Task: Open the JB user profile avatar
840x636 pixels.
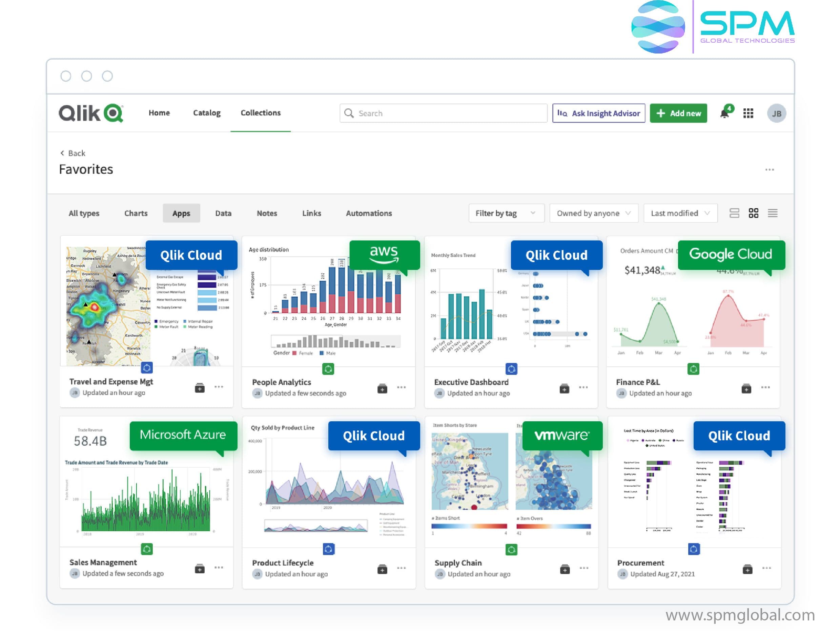Action: [777, 113]
